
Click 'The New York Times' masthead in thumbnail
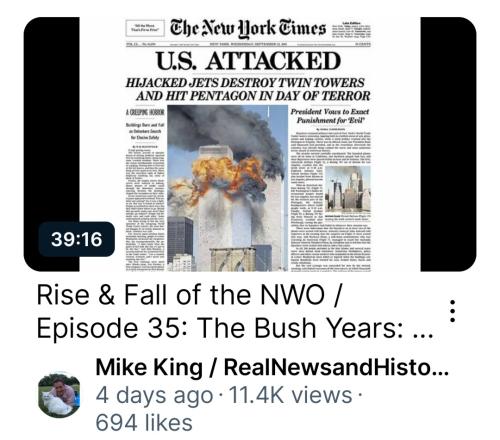[x=248, y=28]
